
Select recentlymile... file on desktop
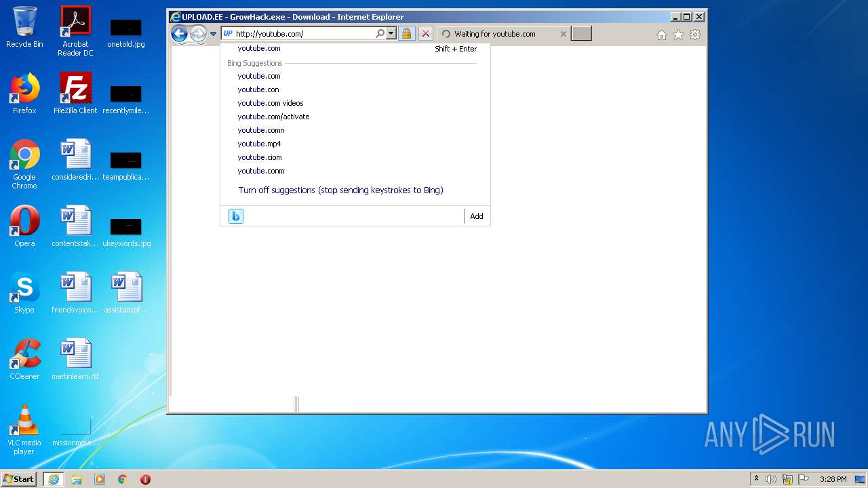[x=126, y=99]
